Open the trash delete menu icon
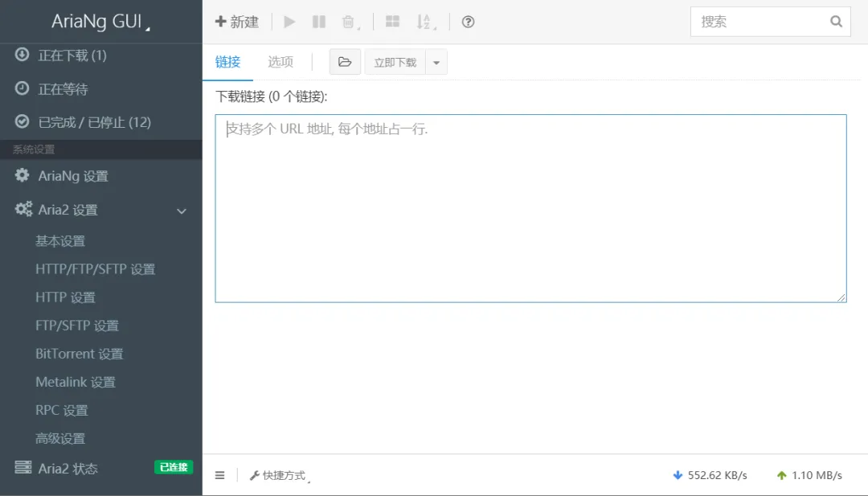868x496 pixels. 350,22
